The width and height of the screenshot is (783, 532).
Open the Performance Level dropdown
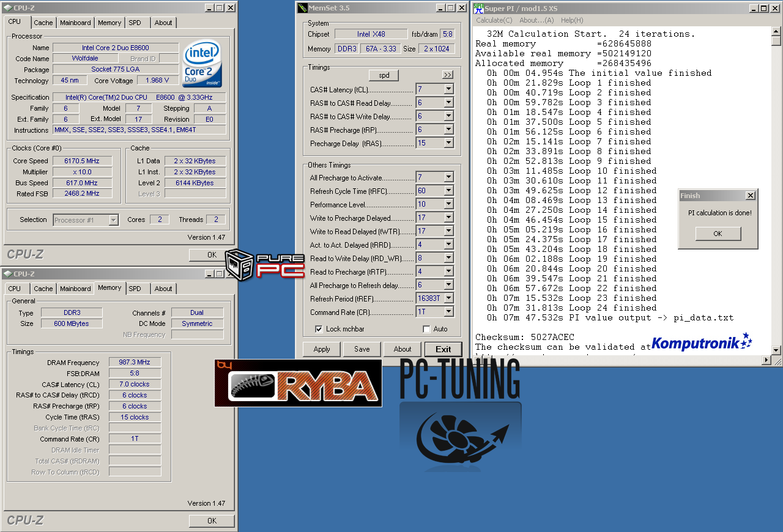[449, 204]
